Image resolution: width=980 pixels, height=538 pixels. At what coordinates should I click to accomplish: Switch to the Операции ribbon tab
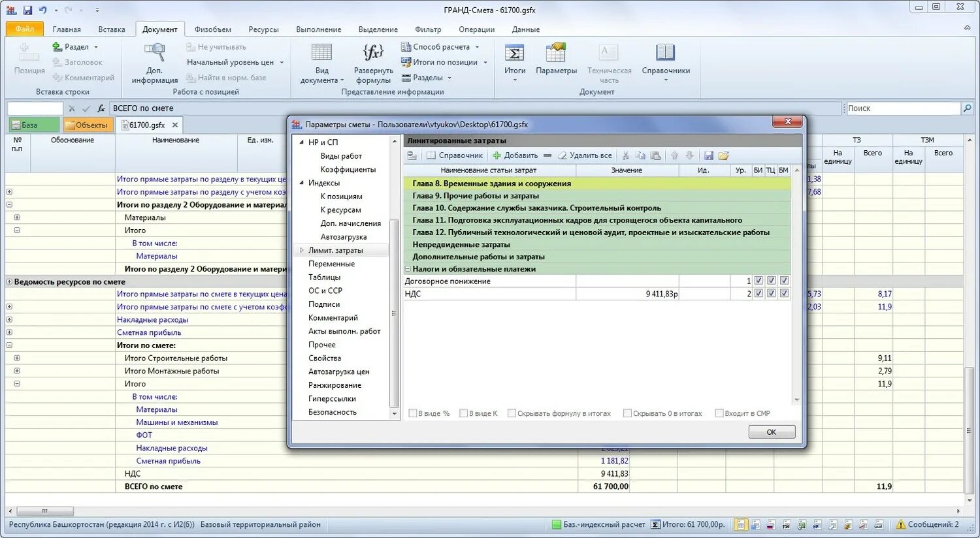point(476,29)
